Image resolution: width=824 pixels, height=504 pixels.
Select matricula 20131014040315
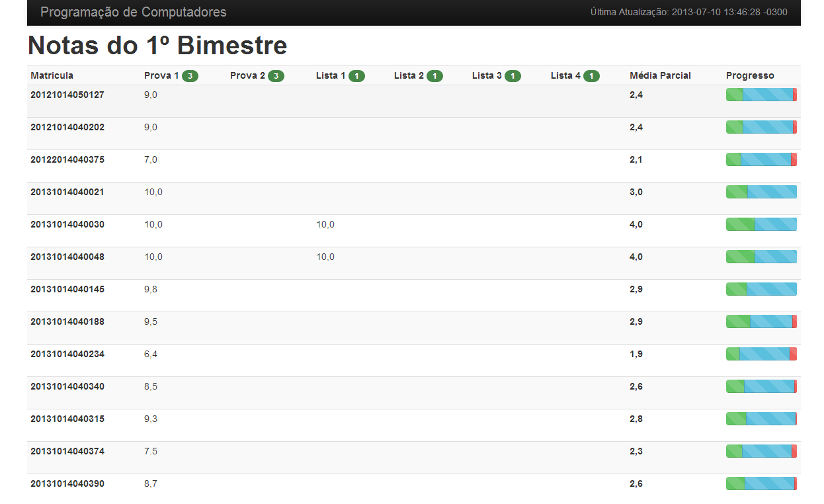coord(67,419)
